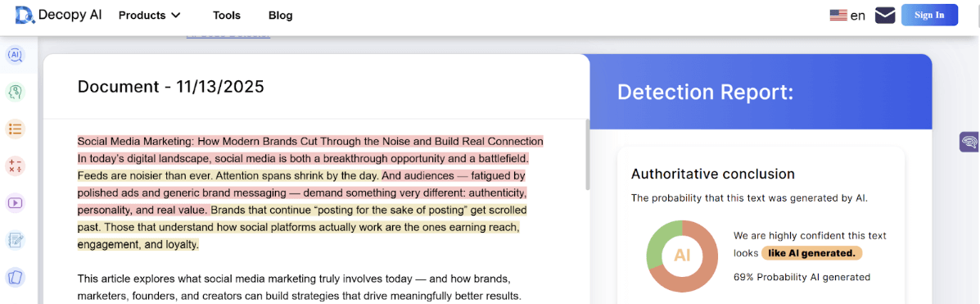Click the underlined link above the document
Viewport: 980px width, 304px height.
(x=228, y=36)
